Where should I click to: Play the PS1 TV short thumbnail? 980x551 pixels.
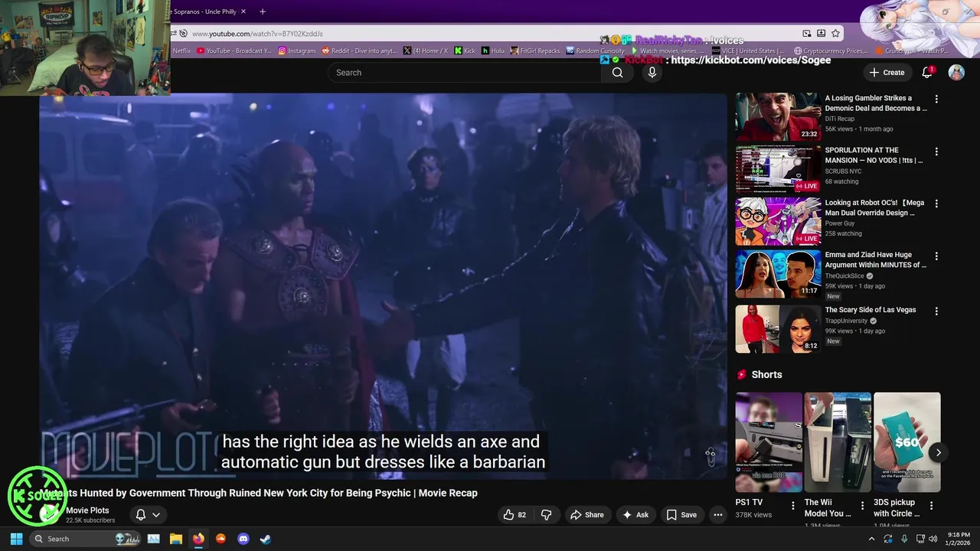coord(769,442)
